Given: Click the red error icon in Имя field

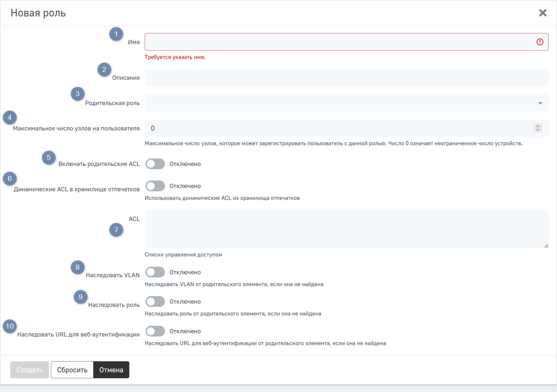Looking at the screenshot, I should tap(540, 42).
